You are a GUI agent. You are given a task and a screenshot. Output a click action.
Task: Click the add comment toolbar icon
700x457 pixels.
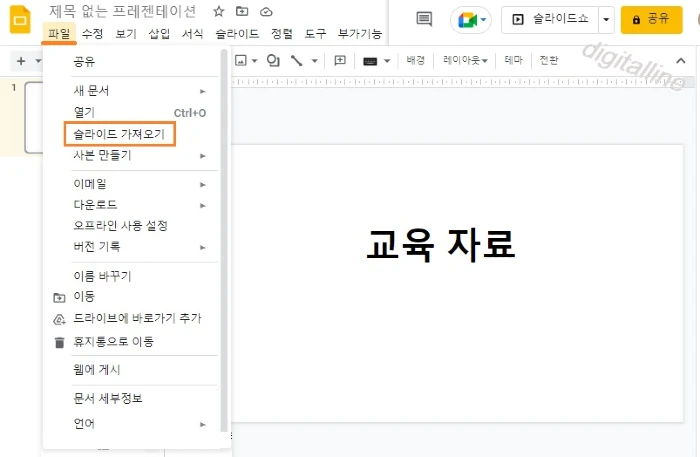pos(340,60)
